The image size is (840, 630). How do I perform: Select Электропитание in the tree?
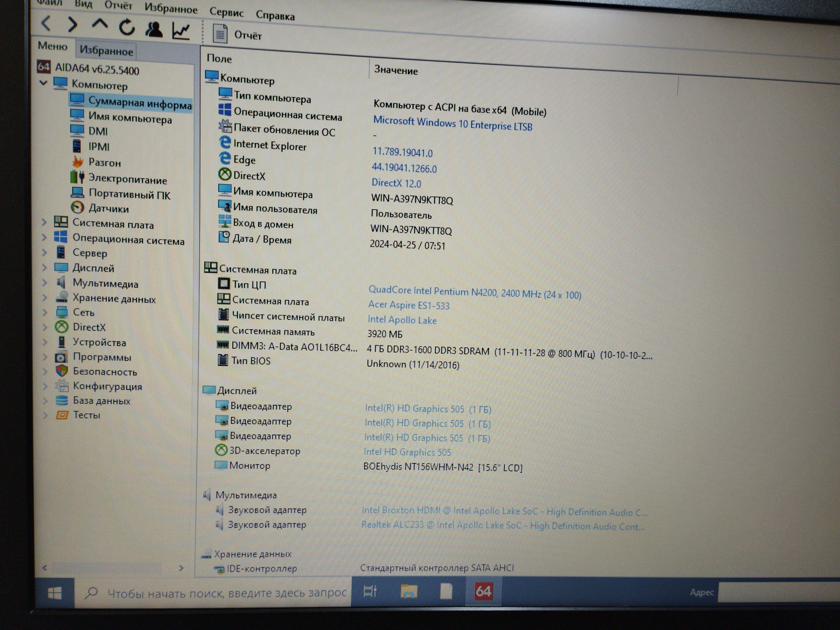pos(119,178)
